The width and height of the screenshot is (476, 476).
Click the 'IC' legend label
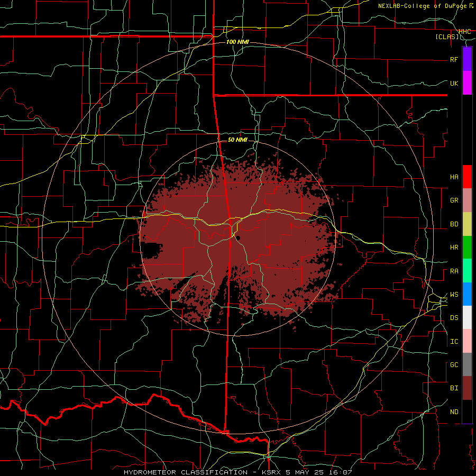point(454,342)
